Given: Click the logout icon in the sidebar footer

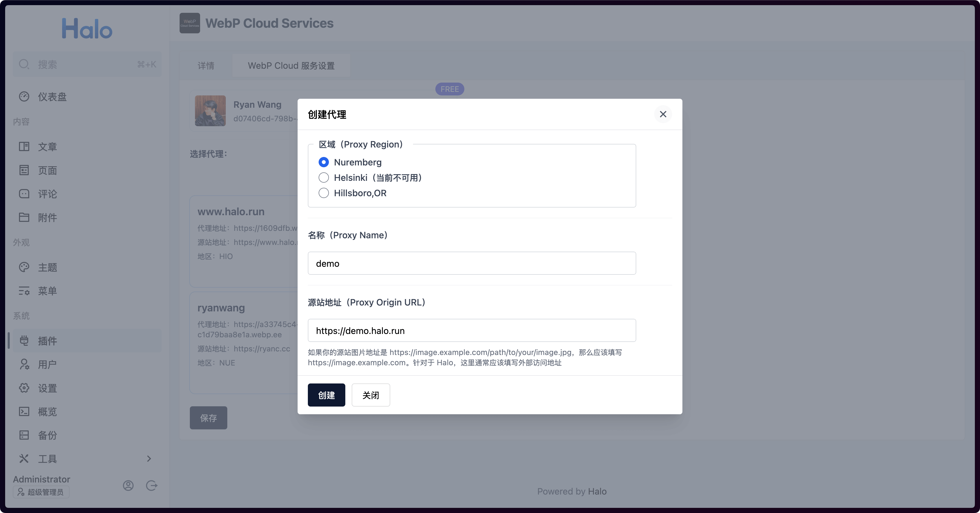Looking at the screenshot, I should click(152, 486).
